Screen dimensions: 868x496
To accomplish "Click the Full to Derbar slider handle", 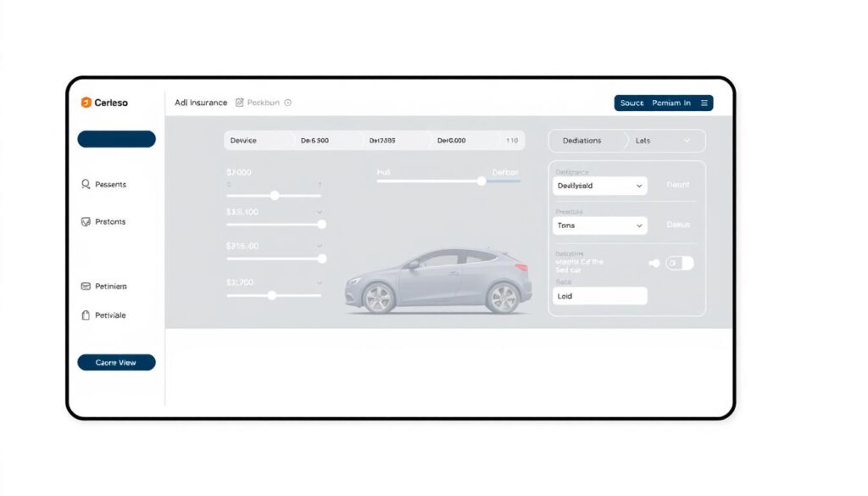I will [x=481, y=181].
